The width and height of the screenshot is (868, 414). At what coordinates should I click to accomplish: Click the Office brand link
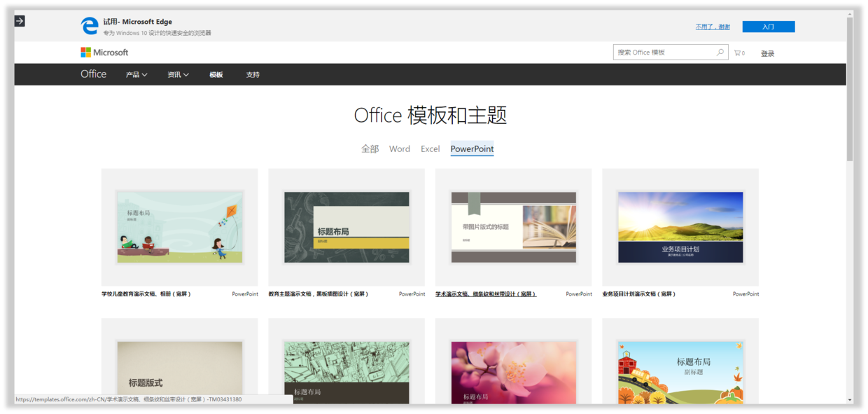click(x=94, y=74)
